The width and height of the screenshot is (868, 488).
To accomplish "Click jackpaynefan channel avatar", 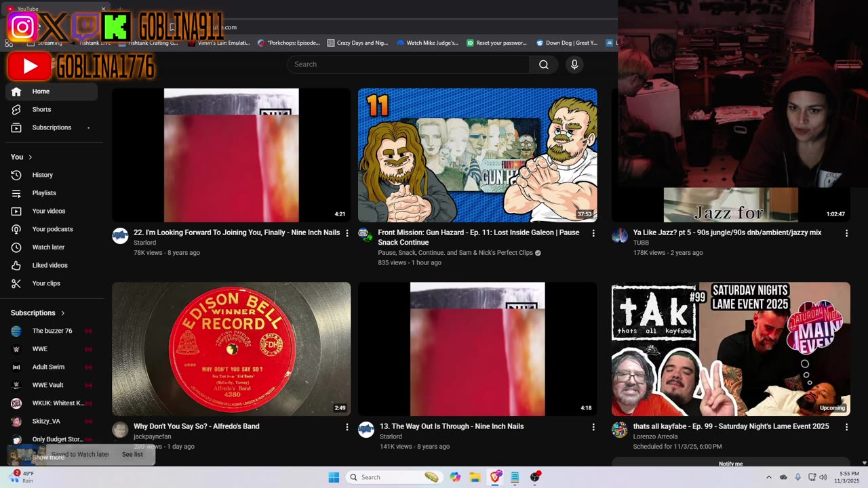I will pos(120,430).
